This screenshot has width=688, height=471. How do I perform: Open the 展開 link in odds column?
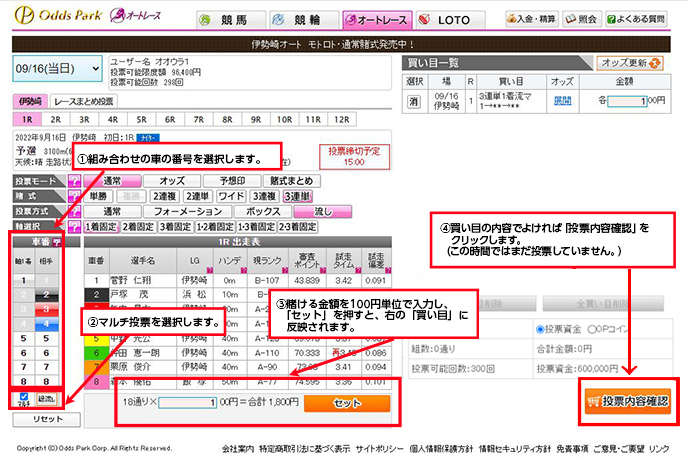[562, 101]
